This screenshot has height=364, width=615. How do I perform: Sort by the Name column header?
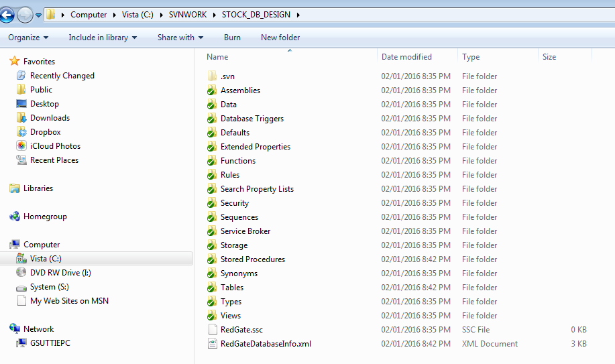coord(217,57)
